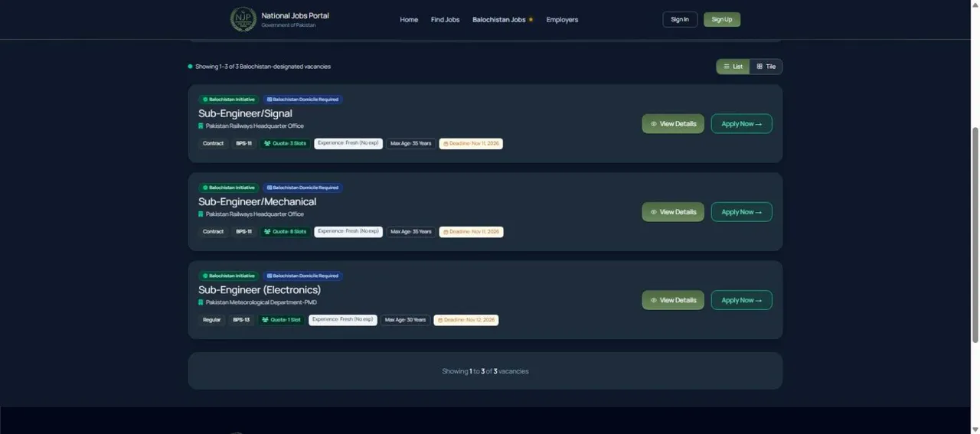Go to Find Jobs page
The height and width of the screenshot is (434, 980).
tap(445, 20)
